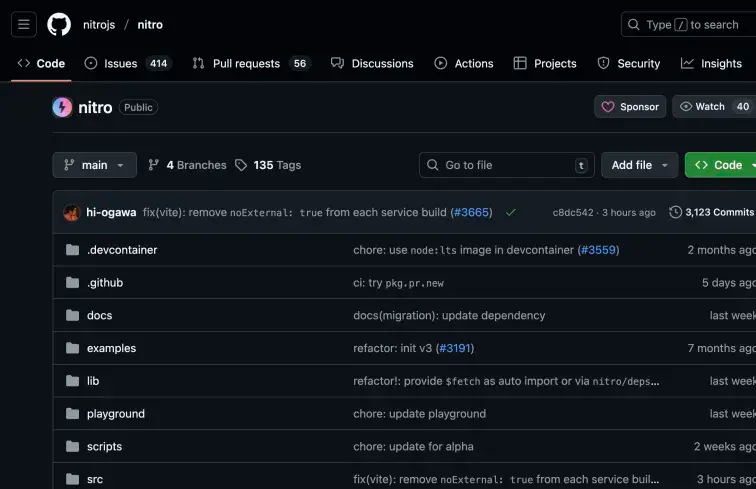Click the green commit status checkmark
Viewport: 756px width, 489px height.
coord(511,212)
